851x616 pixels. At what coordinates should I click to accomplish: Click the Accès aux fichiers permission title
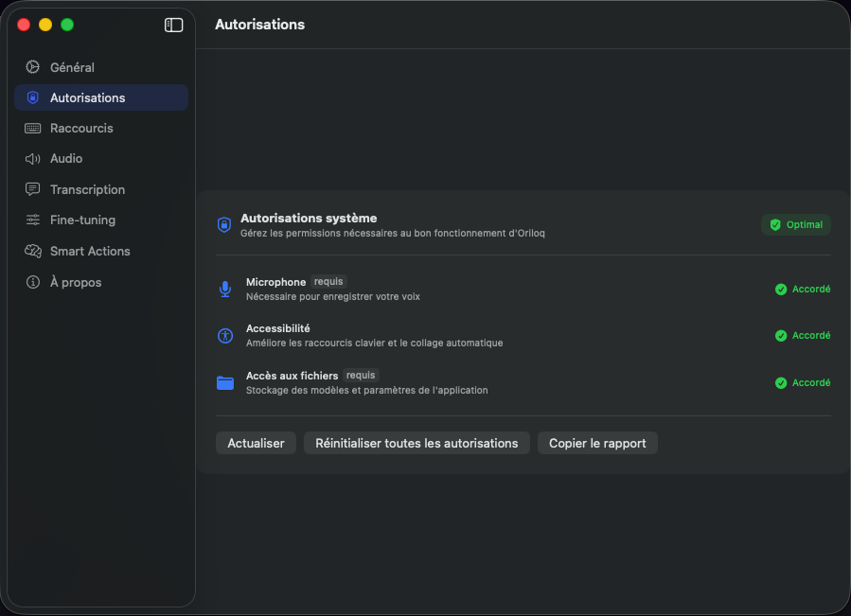[292, 376]
